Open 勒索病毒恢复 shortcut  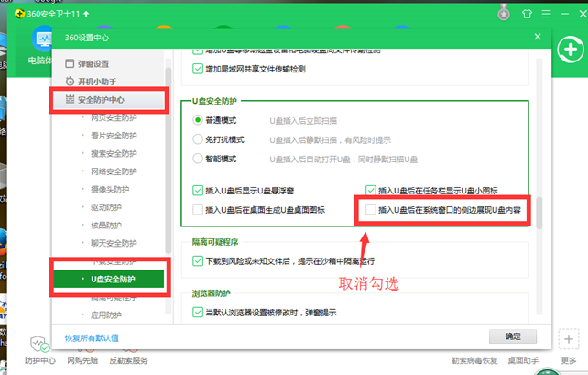[x=474, y=360]
